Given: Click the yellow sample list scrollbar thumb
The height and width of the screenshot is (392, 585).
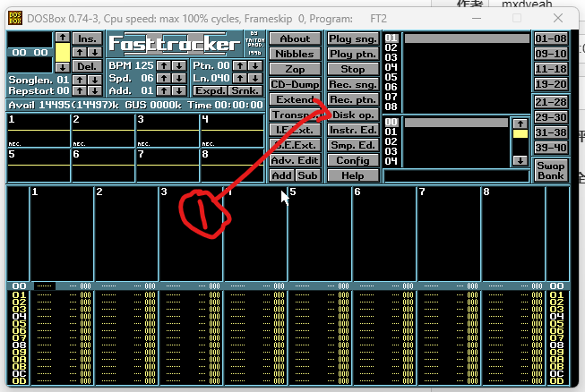Looking at the screenshot, I should pos(520,133).
